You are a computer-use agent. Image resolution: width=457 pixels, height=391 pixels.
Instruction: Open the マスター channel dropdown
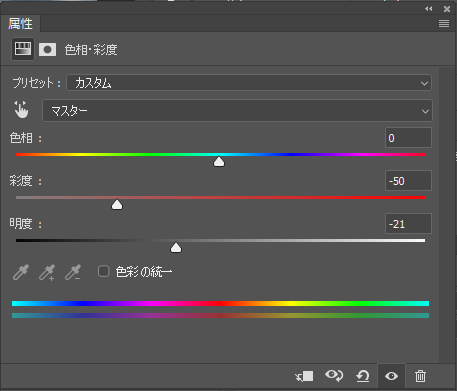click(237, 111)
